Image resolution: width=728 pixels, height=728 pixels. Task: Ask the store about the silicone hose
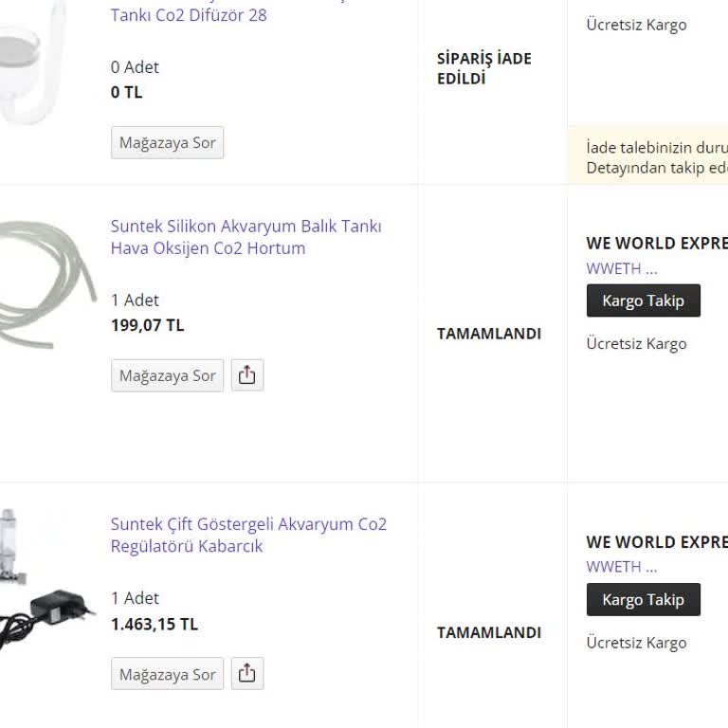click(x=167, y=375)
